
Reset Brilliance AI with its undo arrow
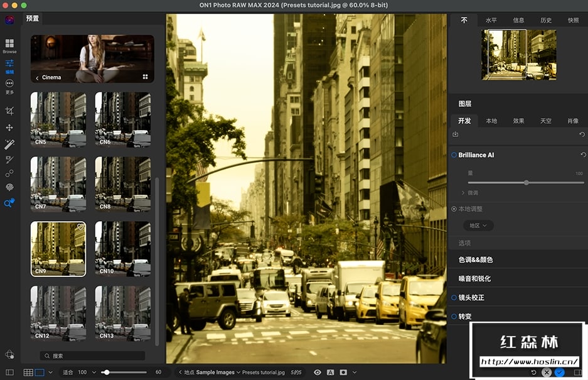582,155
